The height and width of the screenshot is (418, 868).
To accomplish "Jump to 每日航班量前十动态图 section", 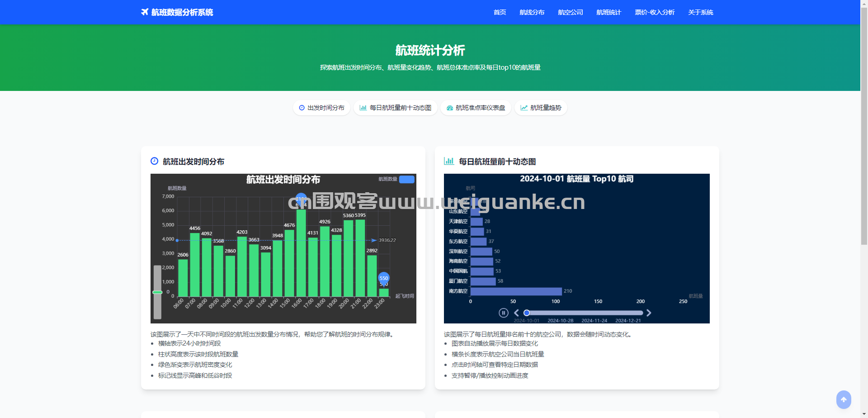I will (395, 108).
